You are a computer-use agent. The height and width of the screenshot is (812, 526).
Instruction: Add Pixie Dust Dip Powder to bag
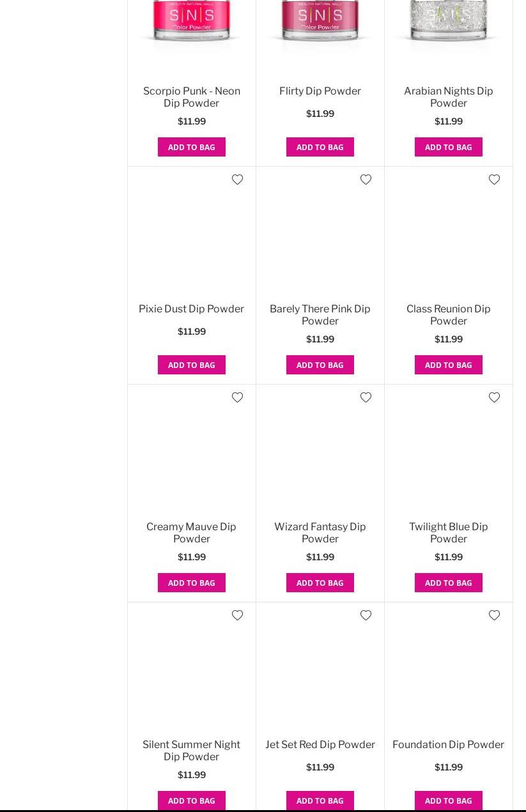[191, 365]
